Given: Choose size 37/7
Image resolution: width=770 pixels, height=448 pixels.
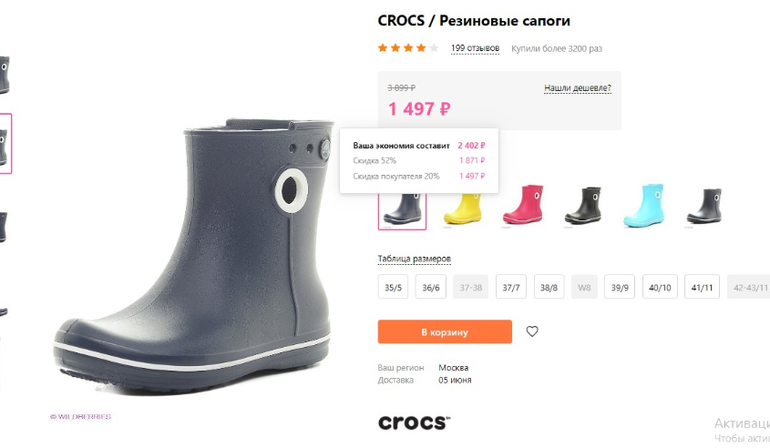Looking at the screenshot, I should 511,287.
